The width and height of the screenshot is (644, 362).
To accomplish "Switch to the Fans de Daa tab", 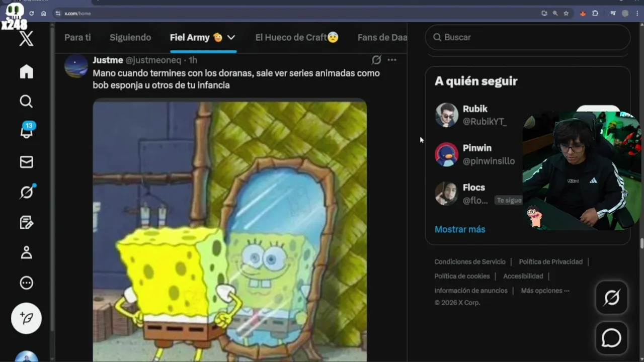I will pyautogui.click(x=382, y=37).
